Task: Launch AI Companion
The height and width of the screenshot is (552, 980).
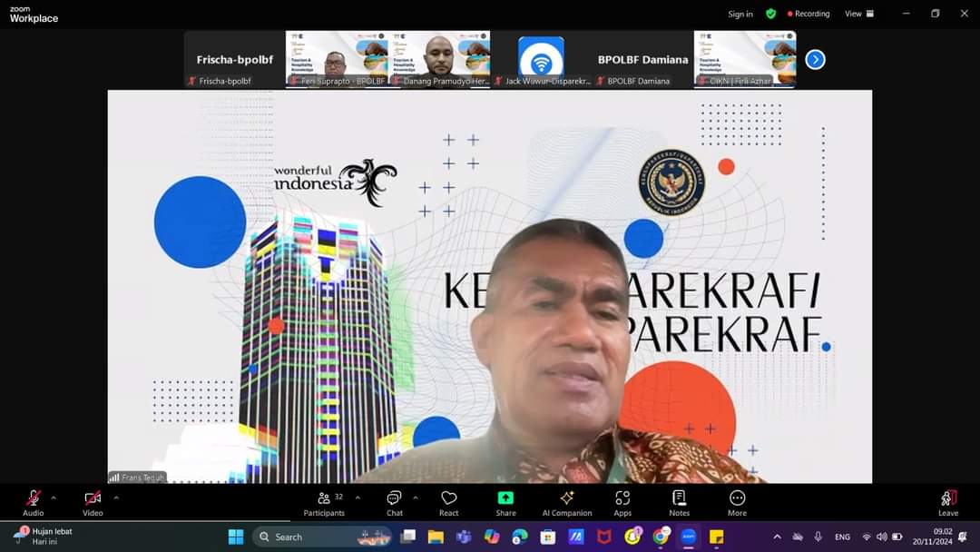Action: coord(567,502)
